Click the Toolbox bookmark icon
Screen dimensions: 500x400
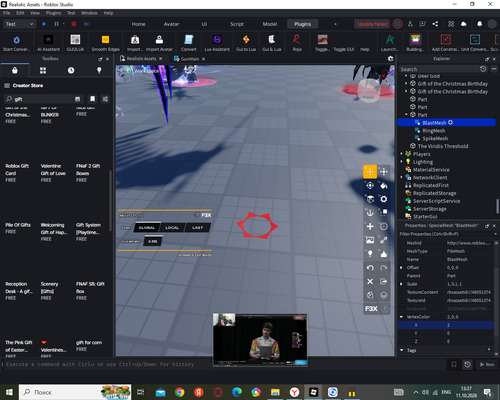click(92, 99)
